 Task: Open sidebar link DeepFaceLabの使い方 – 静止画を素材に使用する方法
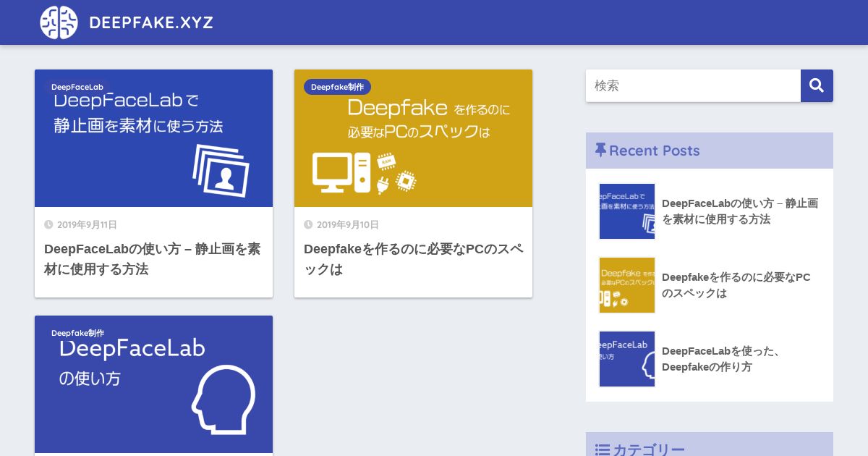tap(740, 211)
